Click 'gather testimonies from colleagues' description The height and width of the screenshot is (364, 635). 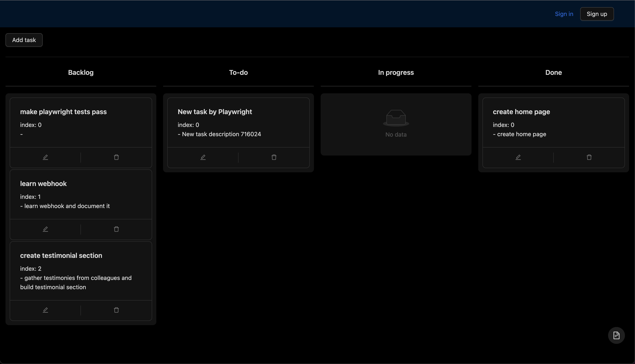76,282
